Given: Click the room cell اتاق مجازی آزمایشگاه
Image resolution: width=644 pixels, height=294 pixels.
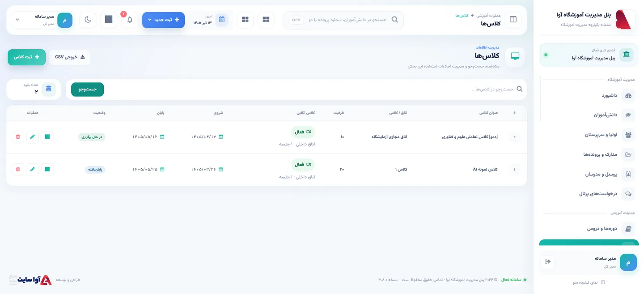Looking at the screenshot, I should [x=389, y=137].
